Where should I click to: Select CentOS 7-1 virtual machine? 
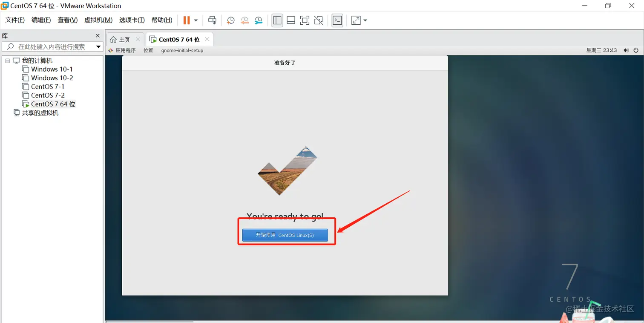pos(48,87)
